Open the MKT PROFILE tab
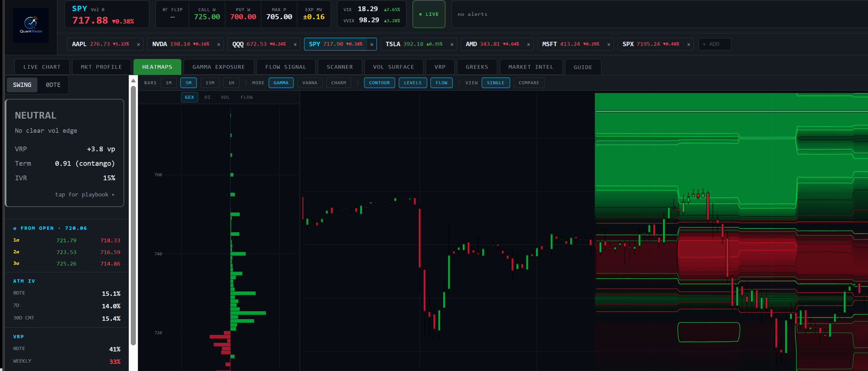This screenshot has height=371, width=868. pos(101,67)
